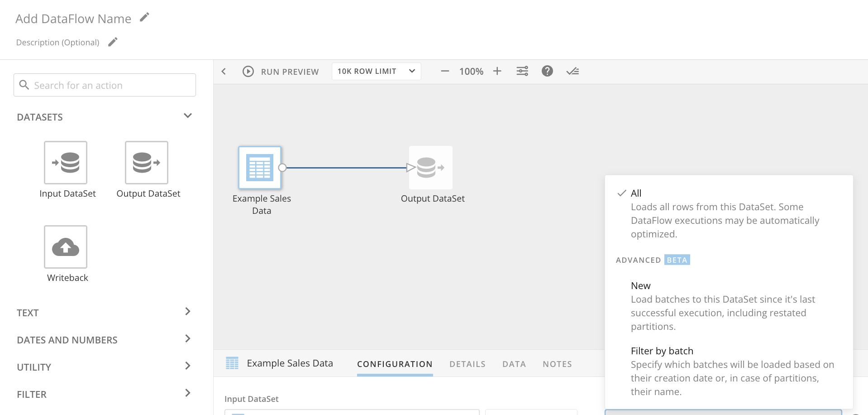This screenshot has height=415, width=868.
Task: Open the help question mark icon
Action: [547, 71]
